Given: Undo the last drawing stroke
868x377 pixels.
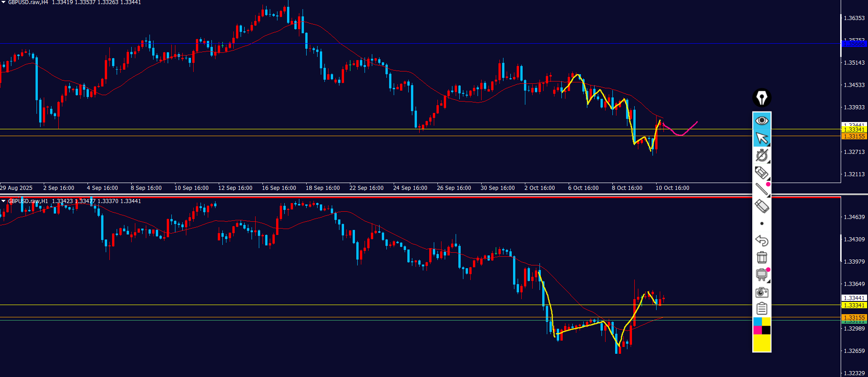Looking at the screenshot, I should pos(761,240).
